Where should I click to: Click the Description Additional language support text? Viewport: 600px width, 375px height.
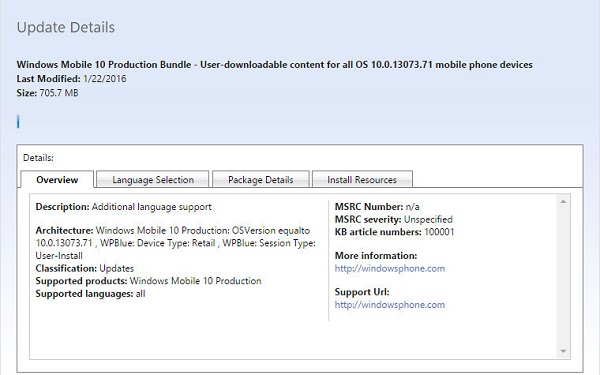(123, 207)
